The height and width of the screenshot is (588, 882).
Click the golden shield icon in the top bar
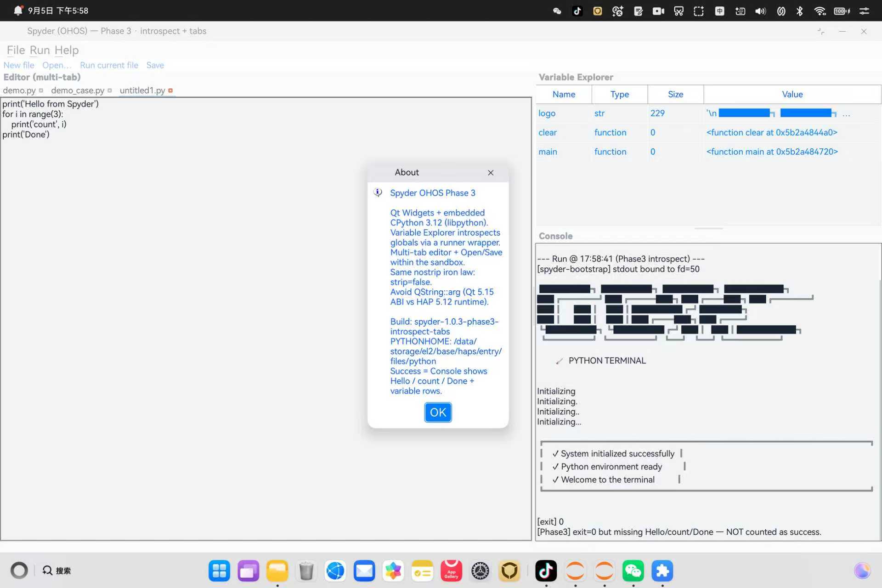597,11
